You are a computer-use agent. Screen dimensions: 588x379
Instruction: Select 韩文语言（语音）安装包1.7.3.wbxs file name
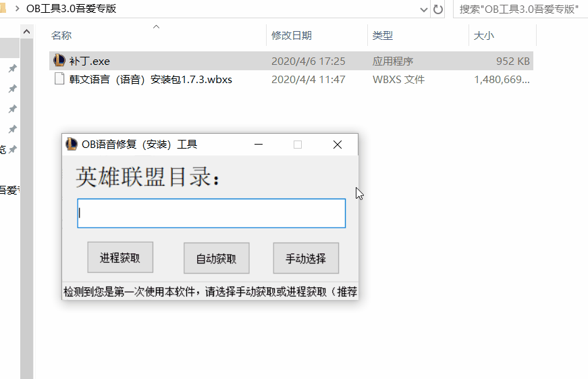(x=151, y=80)
